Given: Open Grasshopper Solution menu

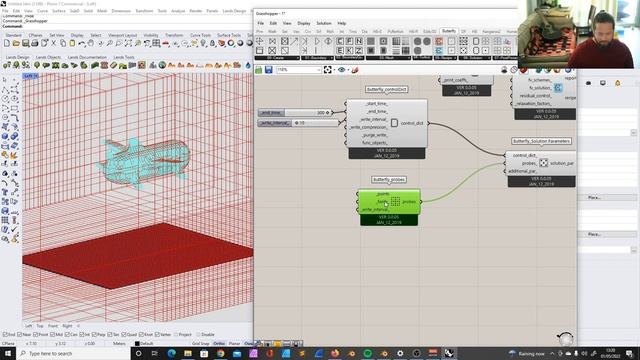Looking at the screenshot, I should [x=324, y=23].
